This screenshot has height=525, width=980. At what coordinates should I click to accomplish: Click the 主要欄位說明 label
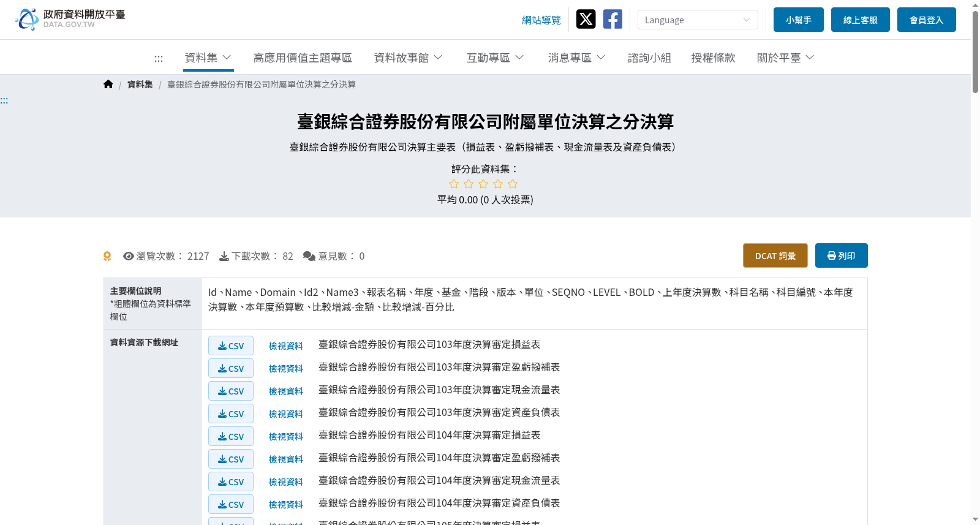(135, 291)
